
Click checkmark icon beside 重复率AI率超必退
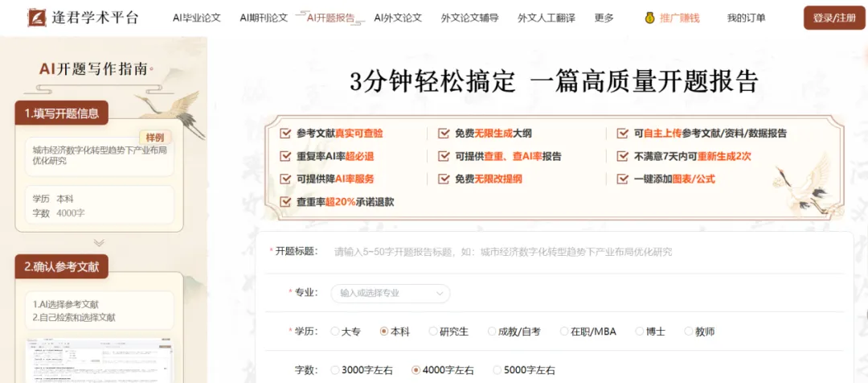(x=285, y=156)
